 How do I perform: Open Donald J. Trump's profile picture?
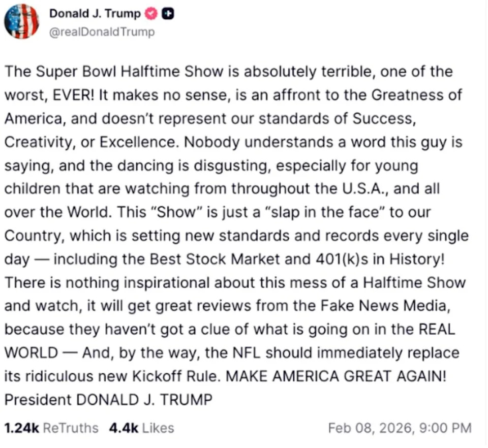tap(22, 21)
